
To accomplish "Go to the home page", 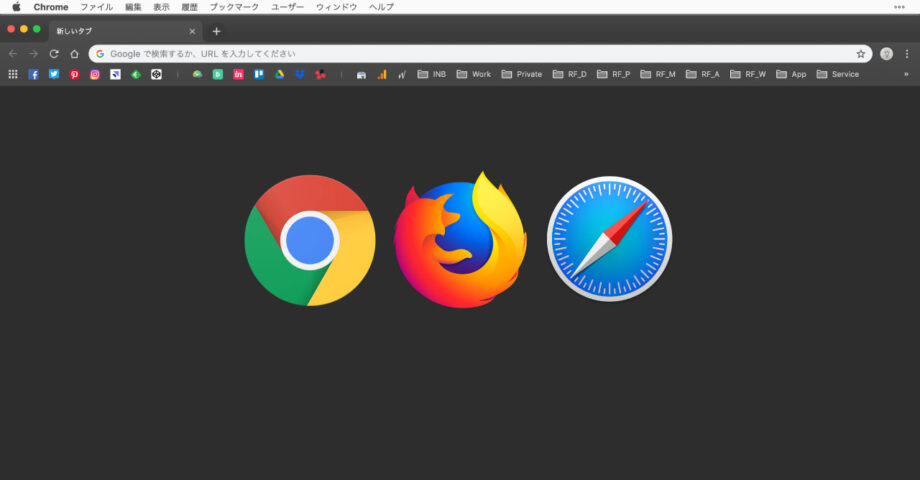I will click(74, 54).
